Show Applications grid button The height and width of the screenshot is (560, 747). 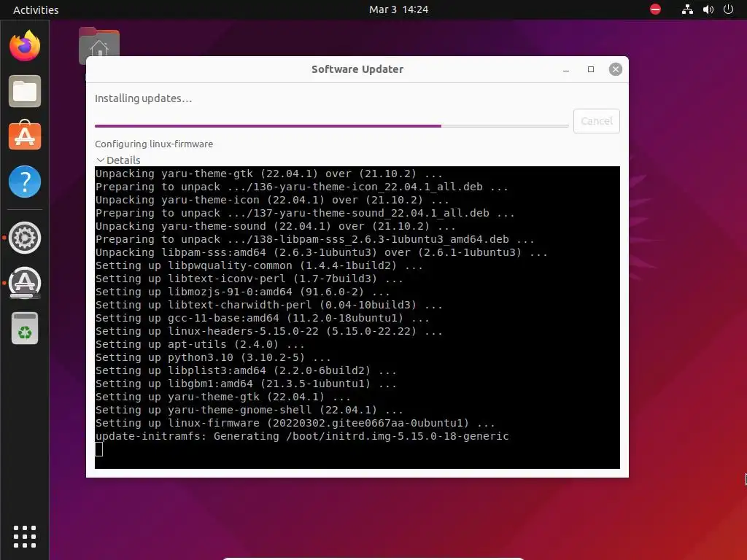pos(25,537)
